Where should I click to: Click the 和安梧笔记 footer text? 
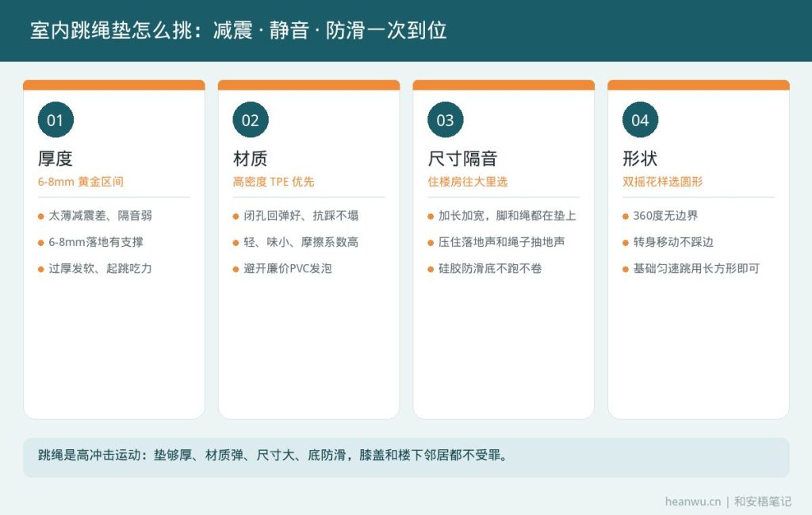[x=763, y=502]
